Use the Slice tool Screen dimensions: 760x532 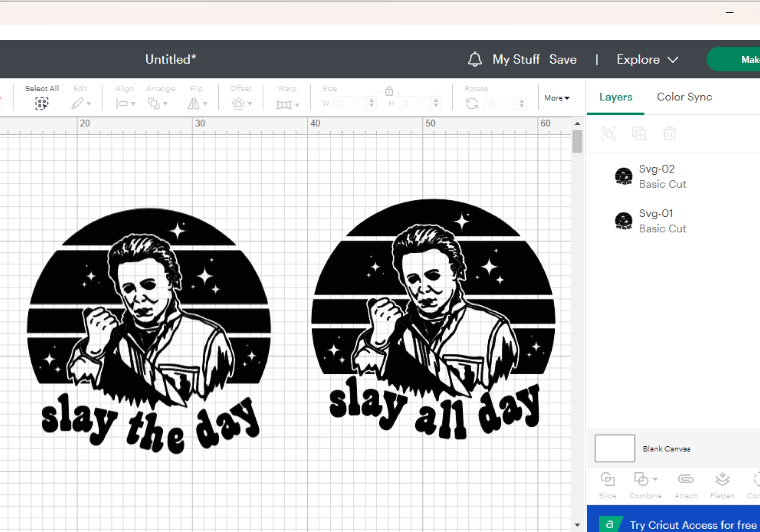point(608,479)
